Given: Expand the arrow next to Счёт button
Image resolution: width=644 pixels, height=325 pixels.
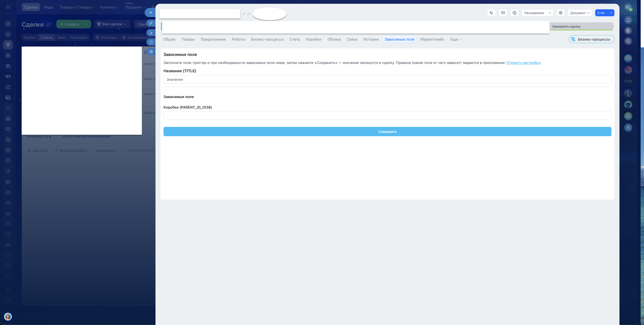Looking at the screenshot, I should 611,13.
